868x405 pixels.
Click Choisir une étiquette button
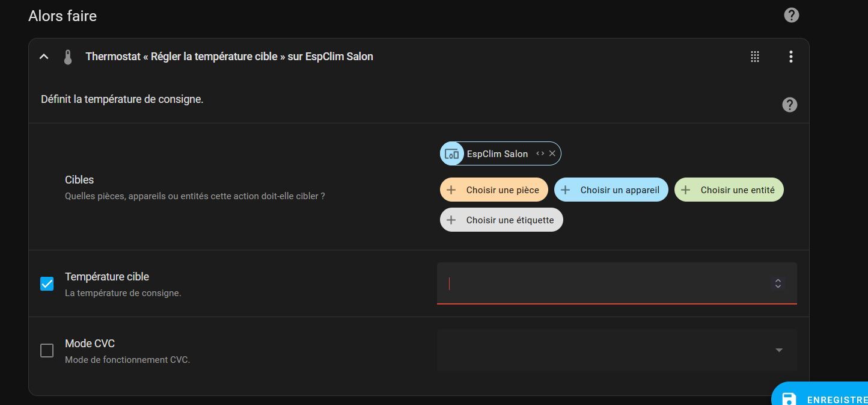501,220
